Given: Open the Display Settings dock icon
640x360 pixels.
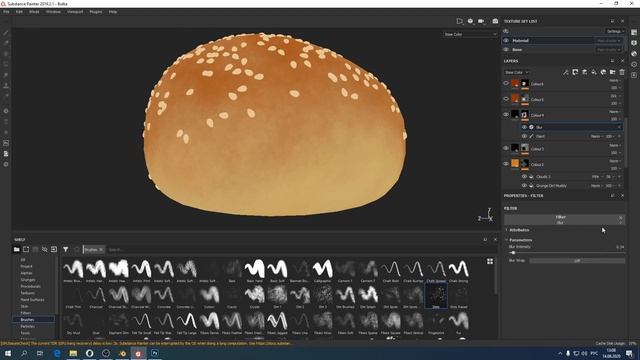Looking at the screenshot, I should pyautogui.click(x=634, y=43).
